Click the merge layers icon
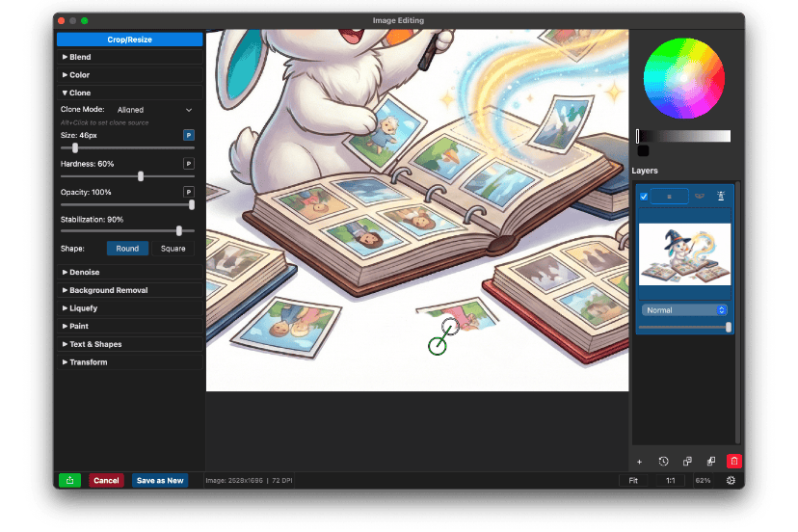Image resolution: width=798 pixels, height=532 pixels. tap(711, 462)
